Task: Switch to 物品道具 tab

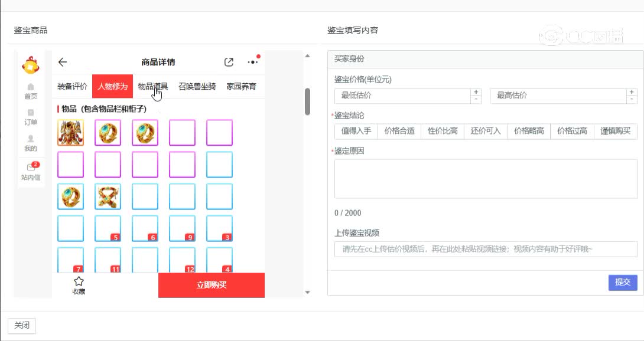Action: click(153, 86)
